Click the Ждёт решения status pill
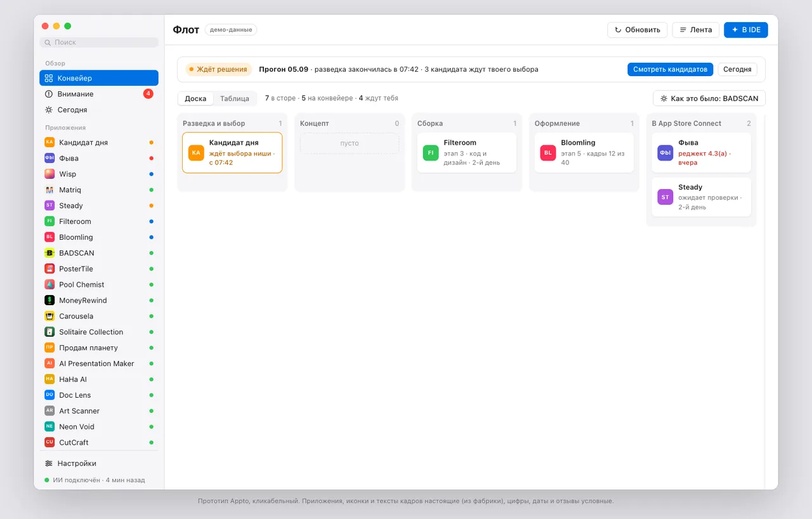The image size is (812, 519). tap(219, 69)
